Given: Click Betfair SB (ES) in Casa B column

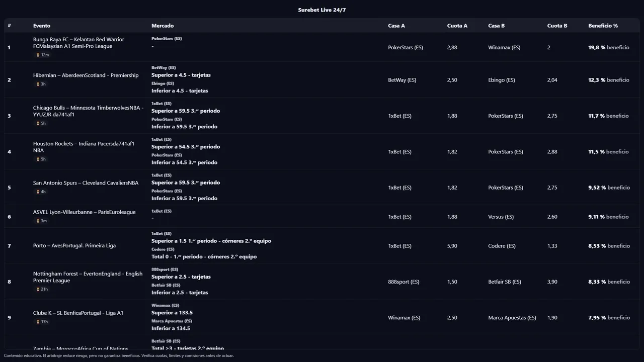Looking at the screenshot, I should point(504,282).
